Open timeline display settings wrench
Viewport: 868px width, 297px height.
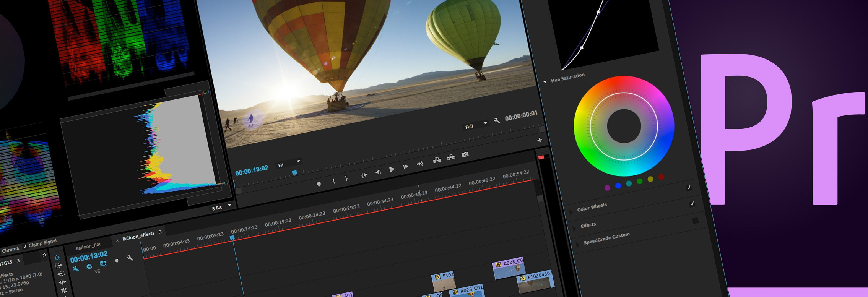130,258
